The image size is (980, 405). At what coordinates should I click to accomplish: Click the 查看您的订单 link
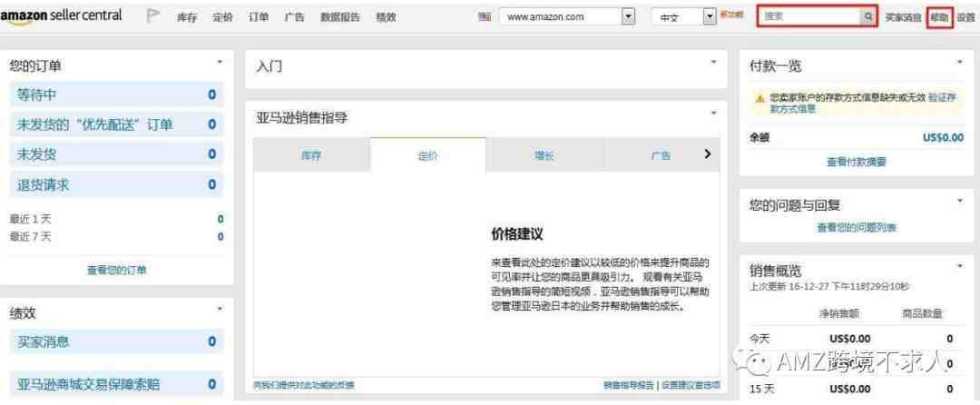(117, 270)
